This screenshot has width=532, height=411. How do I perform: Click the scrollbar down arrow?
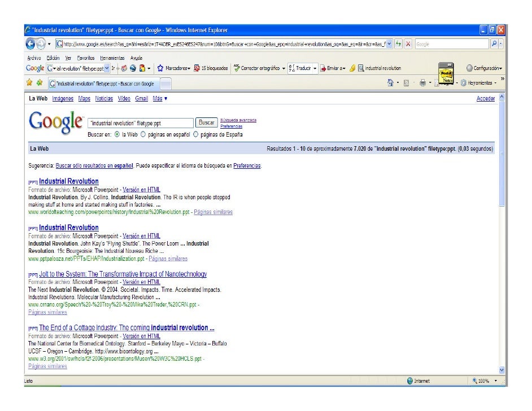point(502,370)
